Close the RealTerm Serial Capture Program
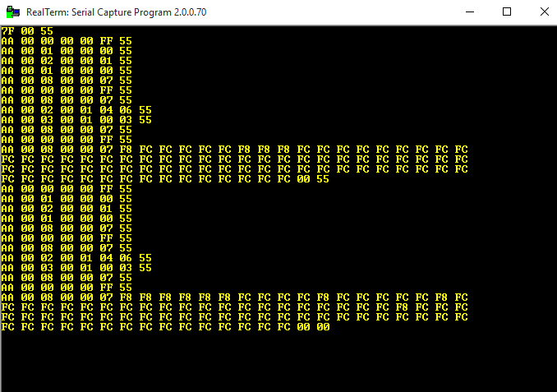 [x=544, y=12]
